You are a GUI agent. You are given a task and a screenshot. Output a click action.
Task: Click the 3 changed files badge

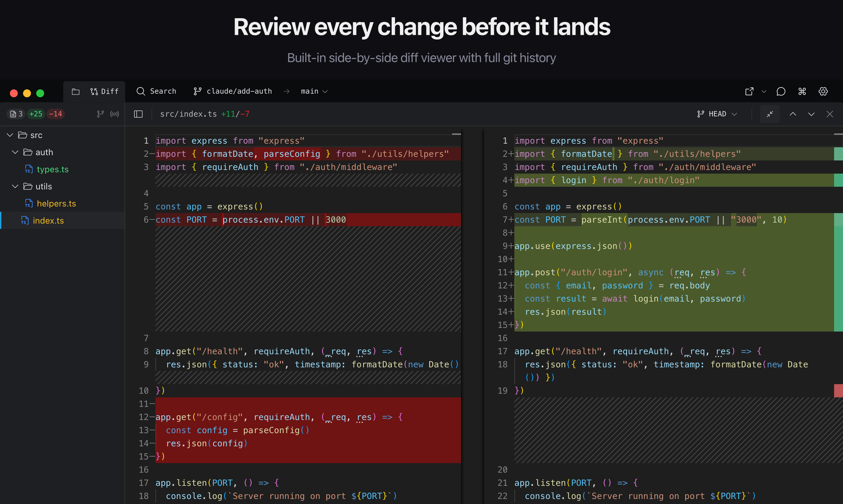(16, 114)
